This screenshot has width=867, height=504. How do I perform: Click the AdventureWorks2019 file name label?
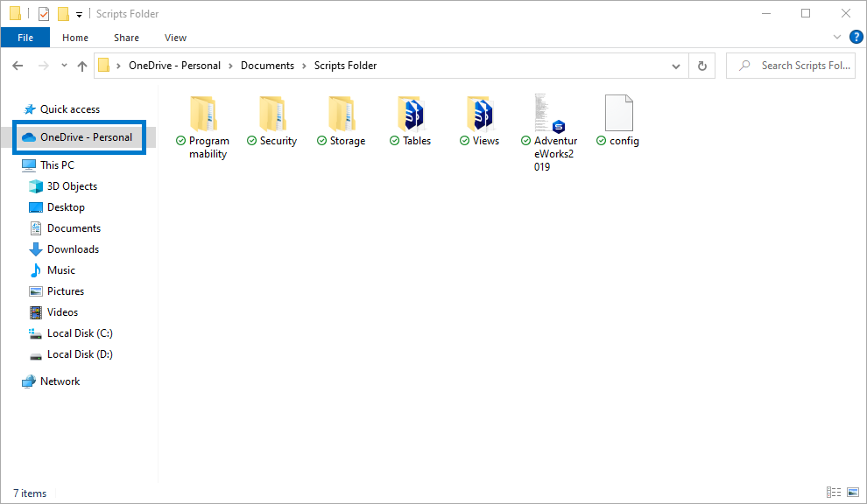coord(555,154)
